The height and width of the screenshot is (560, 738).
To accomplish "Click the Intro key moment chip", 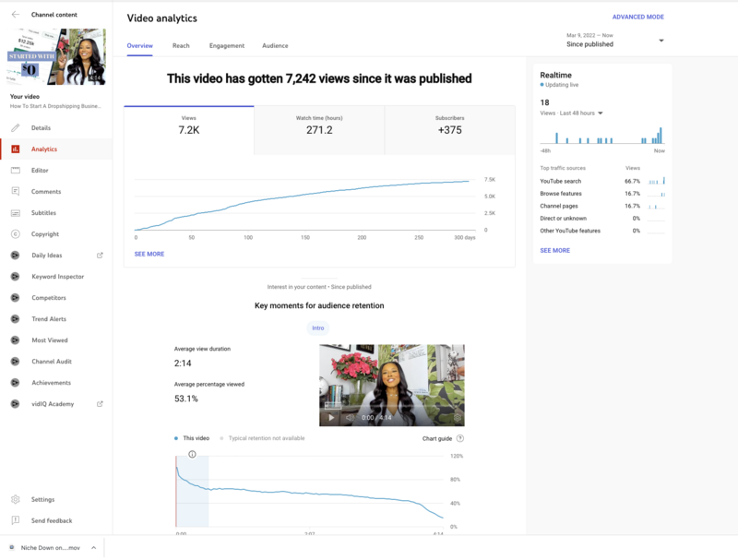I will (x=318, y=328).
